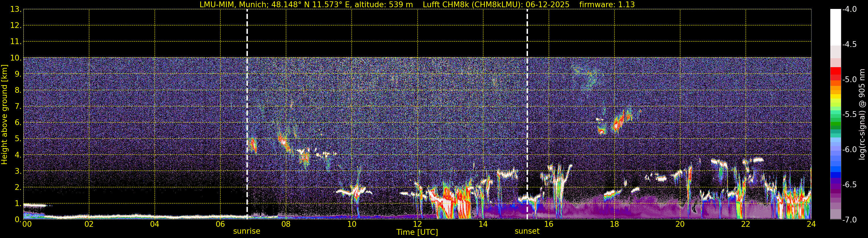868x238 pixels.
Task: Click the '8.' tick on the height axis
Action: tap(18, 90)
